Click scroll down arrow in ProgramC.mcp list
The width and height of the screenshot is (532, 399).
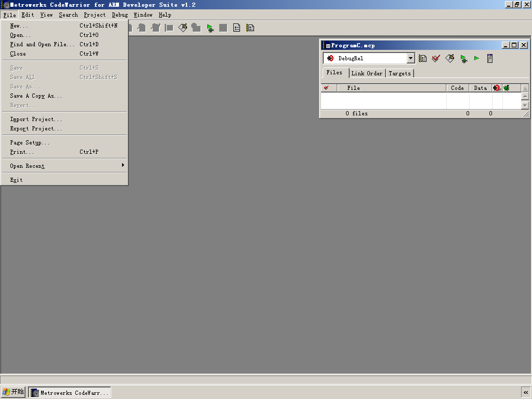(525, 105)
